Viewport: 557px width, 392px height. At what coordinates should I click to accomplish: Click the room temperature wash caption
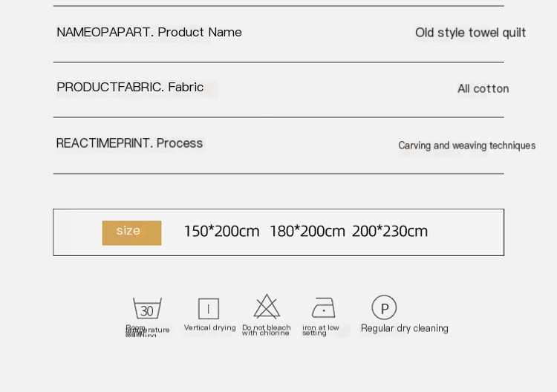(x=146, y=331)
